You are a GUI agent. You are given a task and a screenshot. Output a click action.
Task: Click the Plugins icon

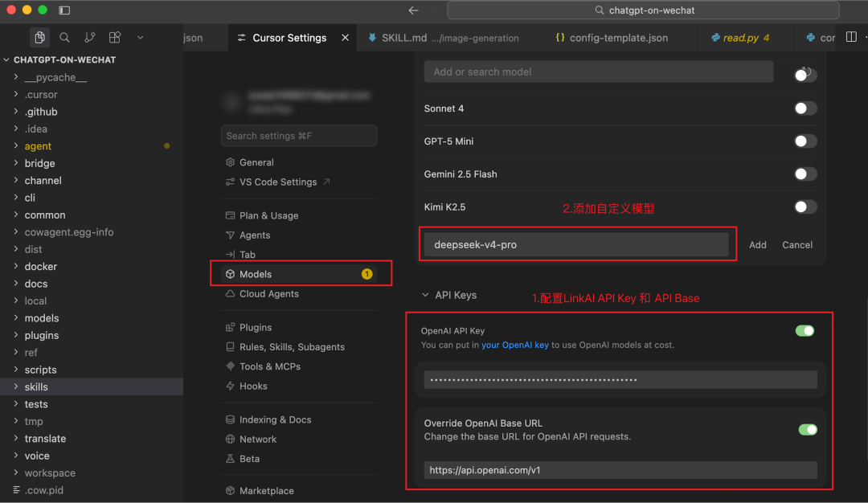pos(231,327)
